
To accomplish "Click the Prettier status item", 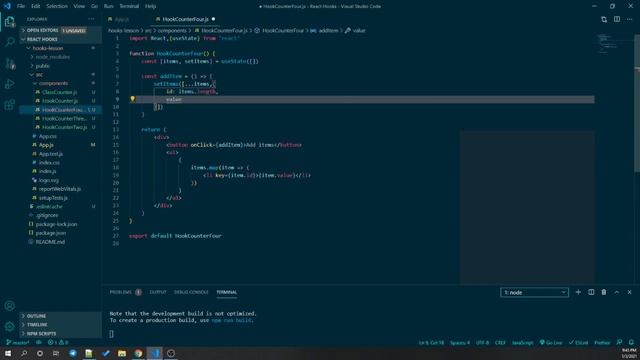I will (x=602, y=342).
